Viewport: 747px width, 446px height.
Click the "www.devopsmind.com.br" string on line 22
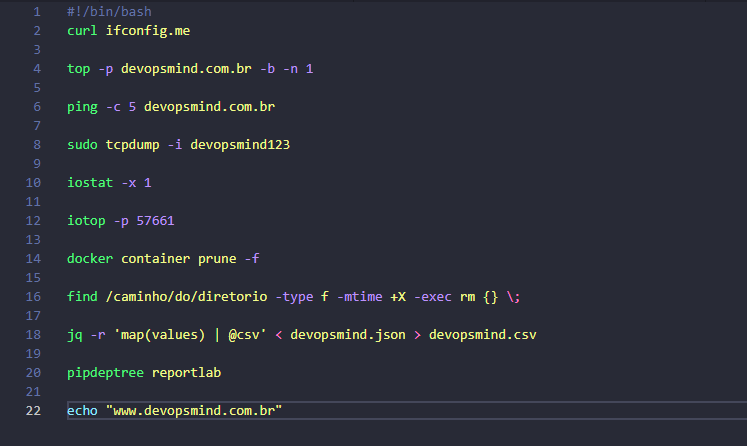click(194, 411)
